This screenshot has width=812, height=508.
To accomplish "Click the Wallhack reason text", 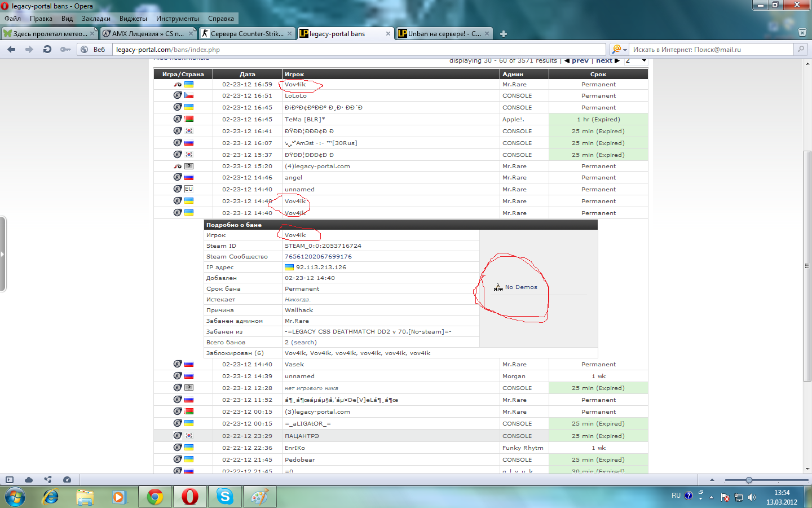I will [x=299, y=310].
